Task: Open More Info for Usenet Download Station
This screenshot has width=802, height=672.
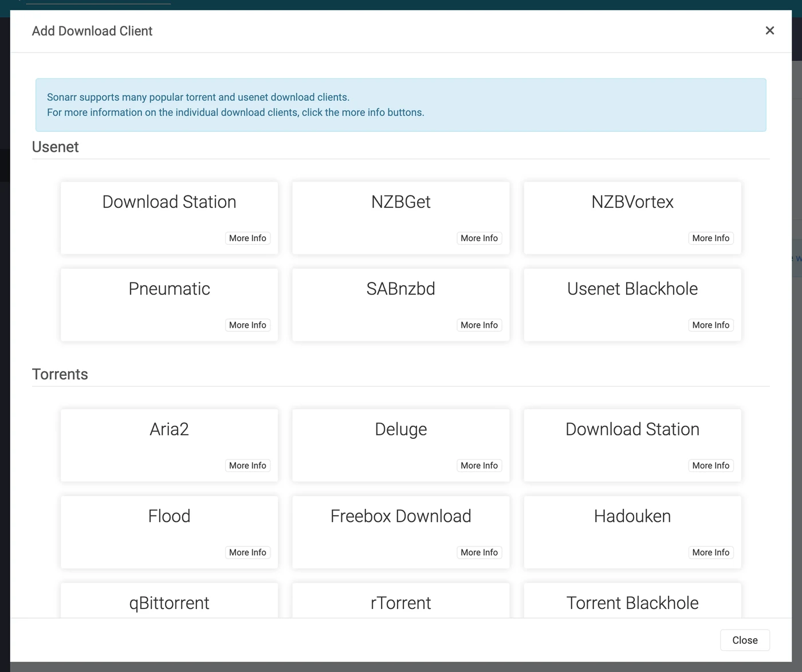Action: coord(247,238)
